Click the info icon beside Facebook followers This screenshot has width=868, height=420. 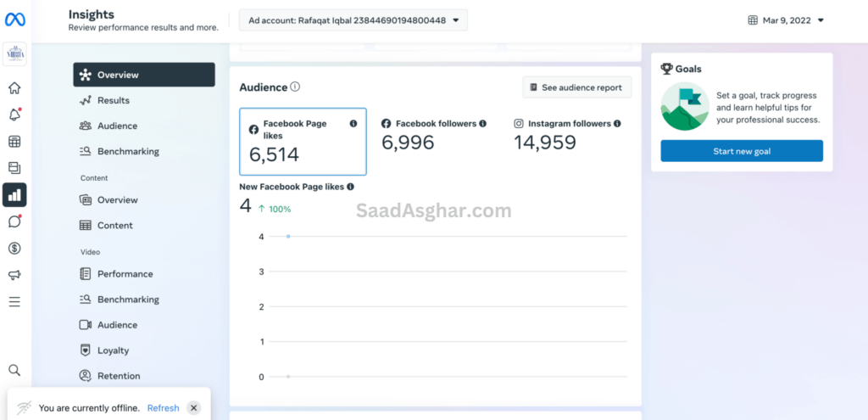(x=482, y=124)
